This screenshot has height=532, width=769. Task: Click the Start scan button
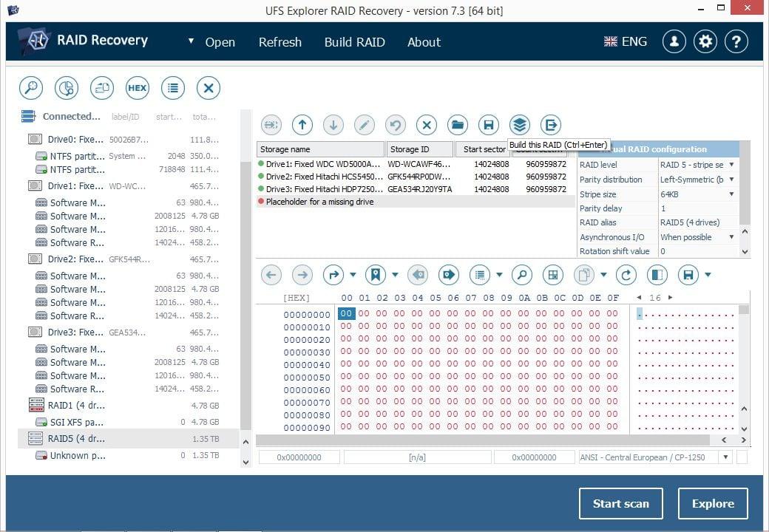(x=621, y=504)
